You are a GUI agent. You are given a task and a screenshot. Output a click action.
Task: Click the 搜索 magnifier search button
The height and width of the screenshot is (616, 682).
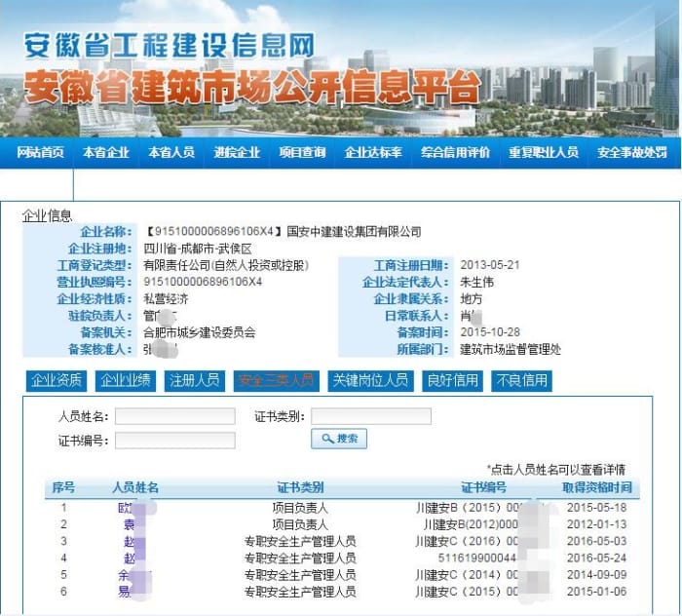pos(339,440)
